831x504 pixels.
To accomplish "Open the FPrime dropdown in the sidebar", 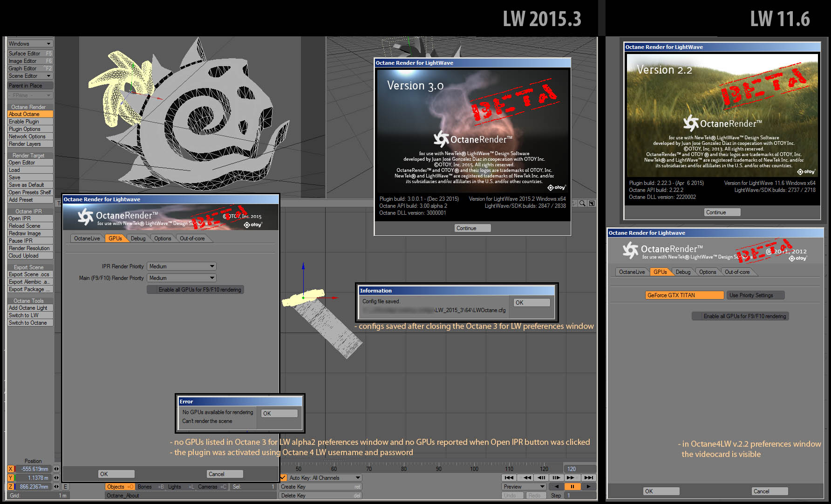I will [30, 95].
